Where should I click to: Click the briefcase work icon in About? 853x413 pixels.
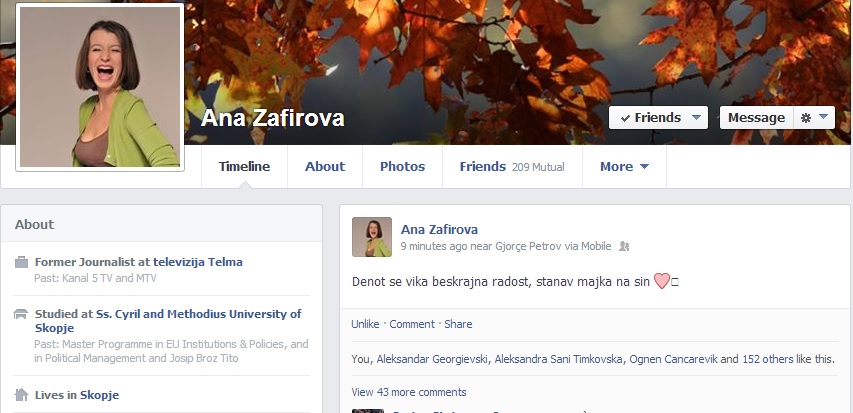tap(22, 263)
